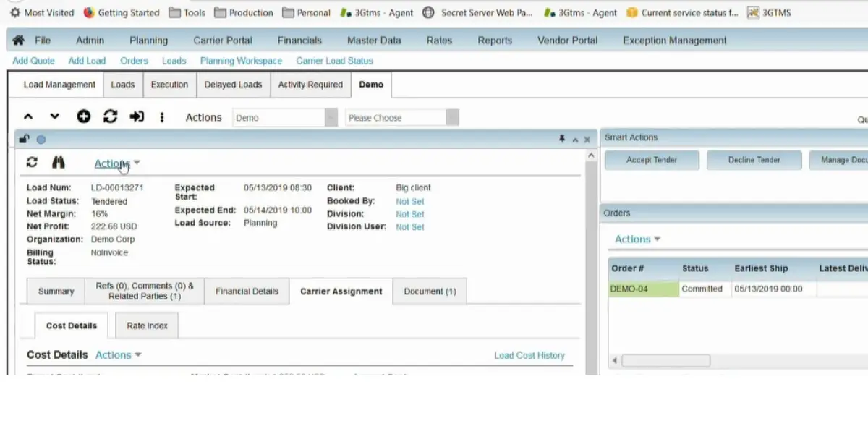Open the Document (1) tab
Image resolution: width=868 pixels, height=434 pixels.
(x=430, y=292)
